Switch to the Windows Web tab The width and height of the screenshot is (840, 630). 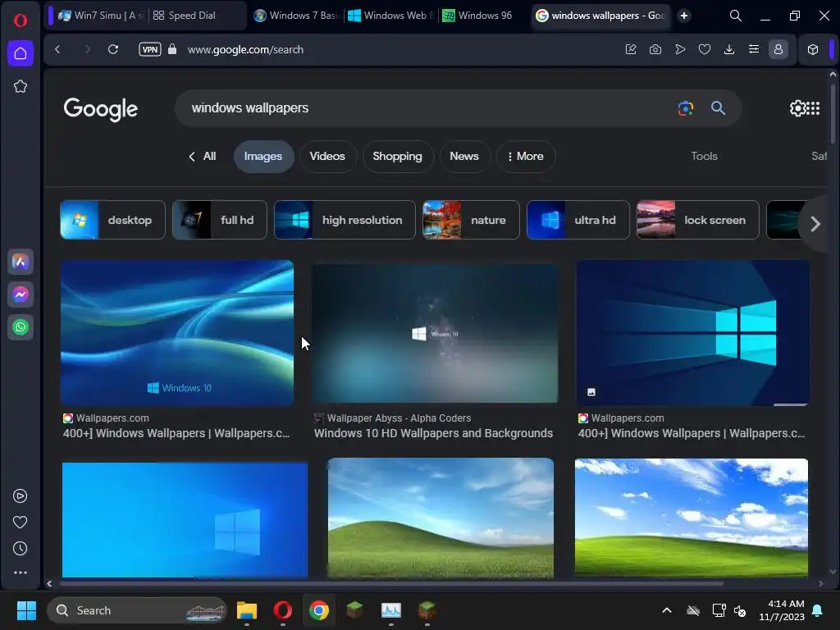point(391,16)
